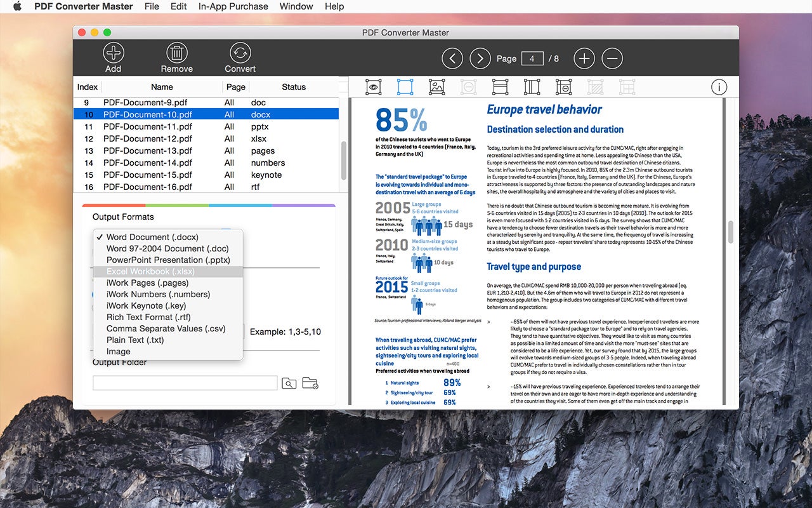Click the greyed-out remove-area minus tool
This screenshot has height=508, width=812.
point(468,87)
